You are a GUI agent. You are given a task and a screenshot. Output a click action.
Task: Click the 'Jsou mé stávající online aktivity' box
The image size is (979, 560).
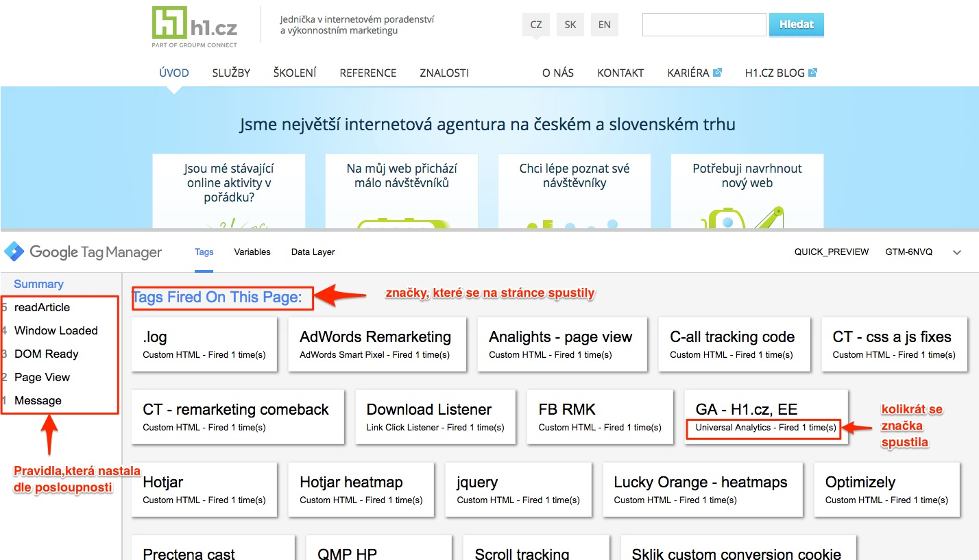[x=229, y=191]
